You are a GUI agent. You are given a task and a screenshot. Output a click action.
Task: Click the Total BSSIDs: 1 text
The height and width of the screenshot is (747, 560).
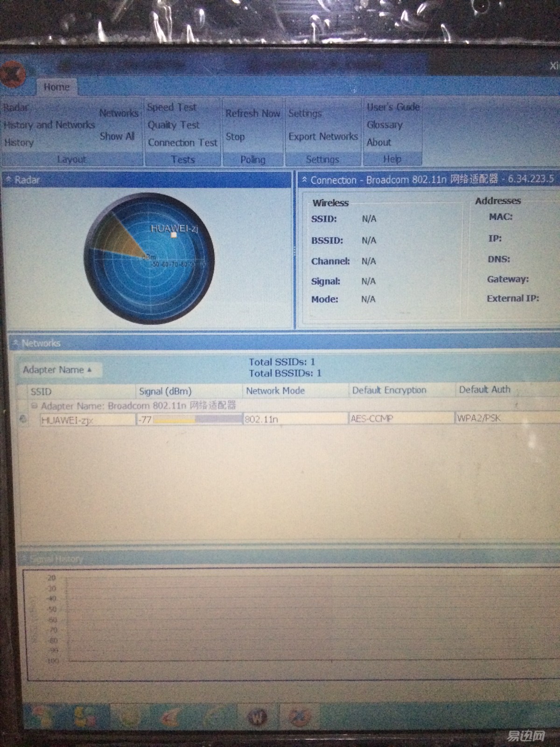point(285,373)
